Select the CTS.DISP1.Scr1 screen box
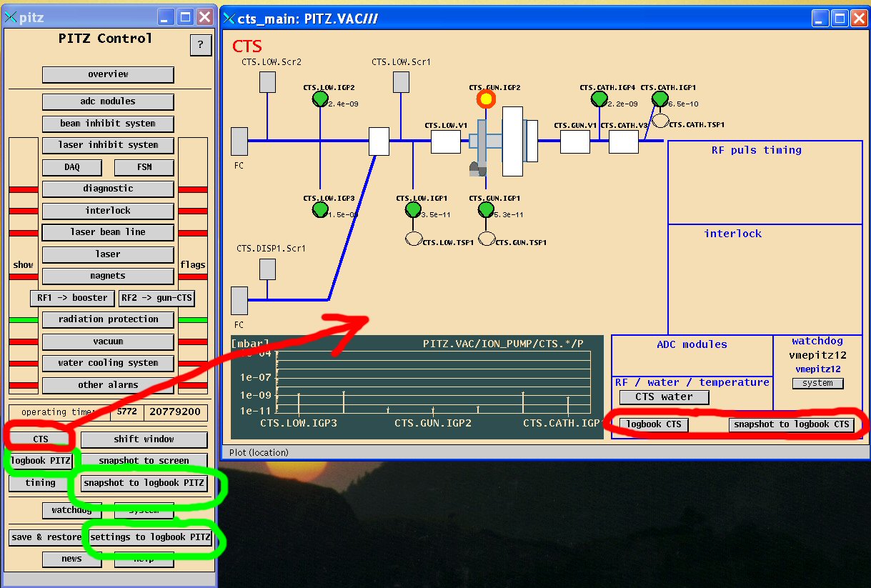 [267, 269]
